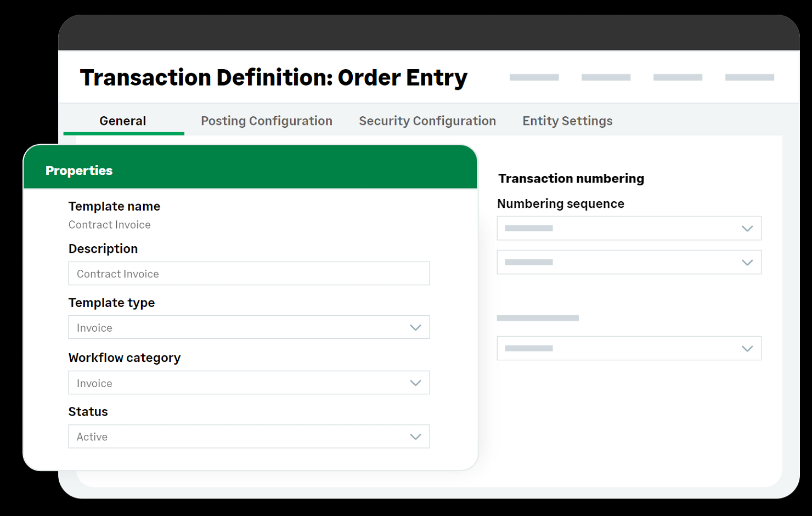
Task: Click the second Numbering sequence chevron
Action: point(748,262)
